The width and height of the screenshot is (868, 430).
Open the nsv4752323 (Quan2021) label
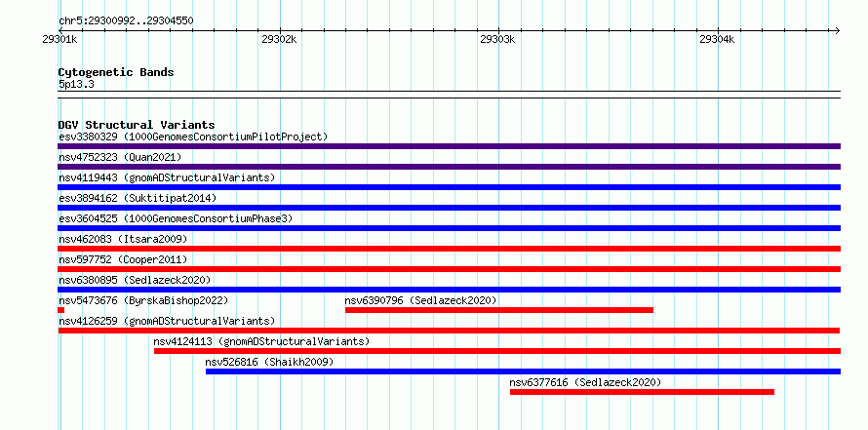pyautogui.click(x=120, y=157)
